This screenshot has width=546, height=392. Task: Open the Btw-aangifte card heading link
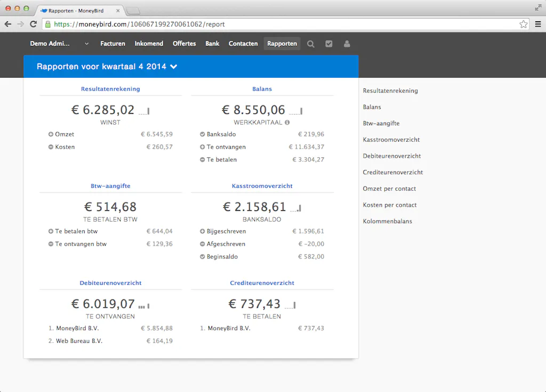(x=110, y=186)
